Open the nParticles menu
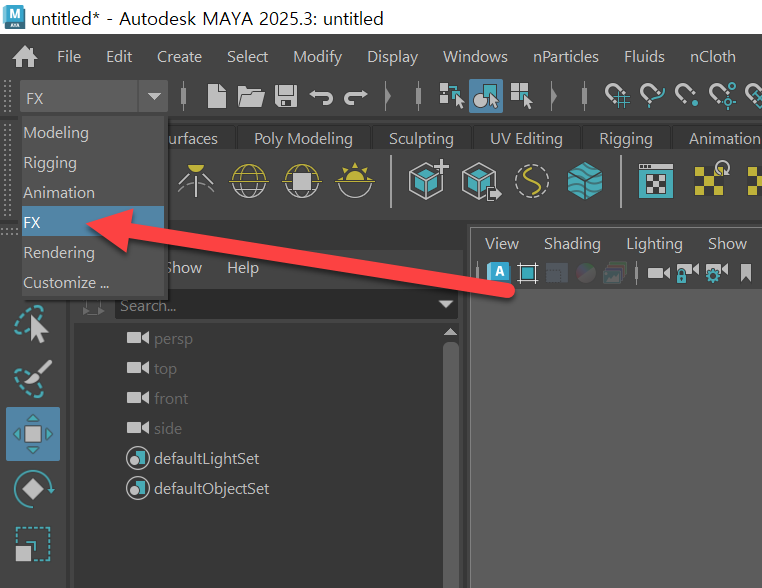 tap(566, 57)
